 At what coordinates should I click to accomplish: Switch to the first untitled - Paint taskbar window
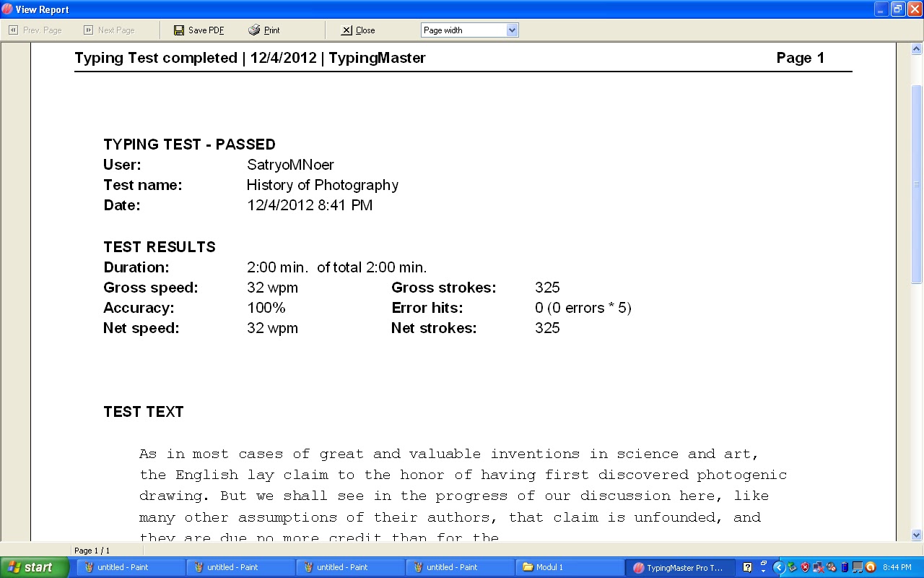131,567
